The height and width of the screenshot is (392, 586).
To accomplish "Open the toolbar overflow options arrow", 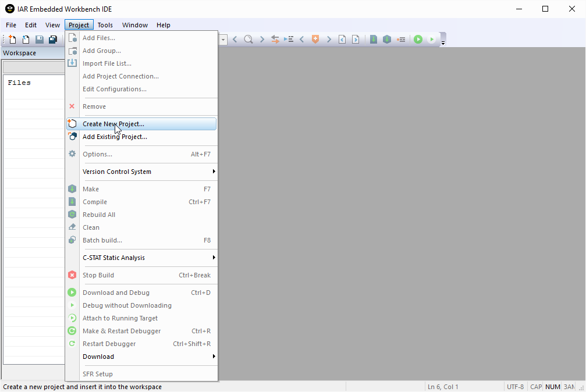I will click(x=443, y=39).
